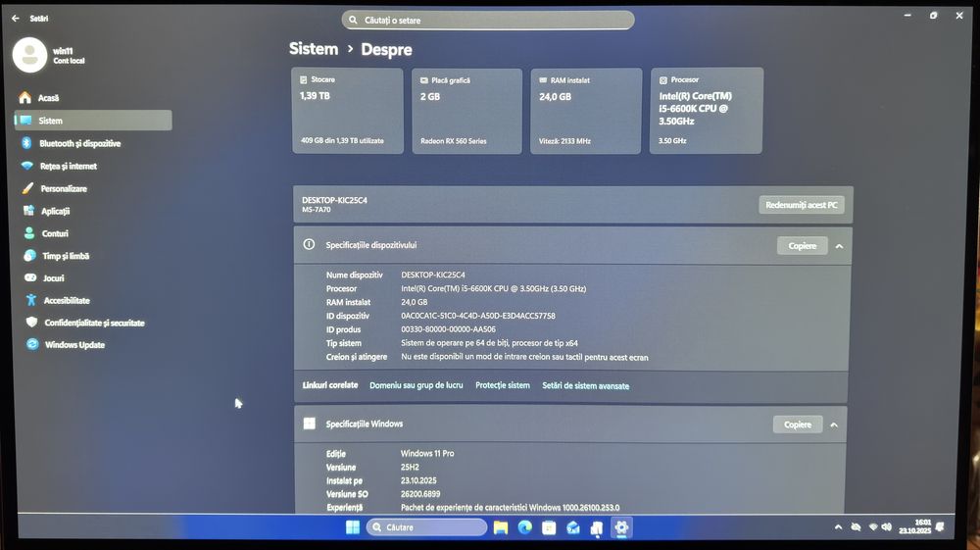Open the Procesor Intel Core card
This screenshot has width=980, height=550.
click(707, 111)
